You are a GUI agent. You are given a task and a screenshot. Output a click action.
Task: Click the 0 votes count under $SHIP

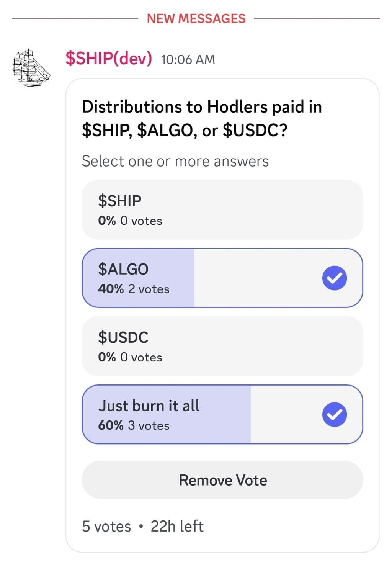click(141, 221)
